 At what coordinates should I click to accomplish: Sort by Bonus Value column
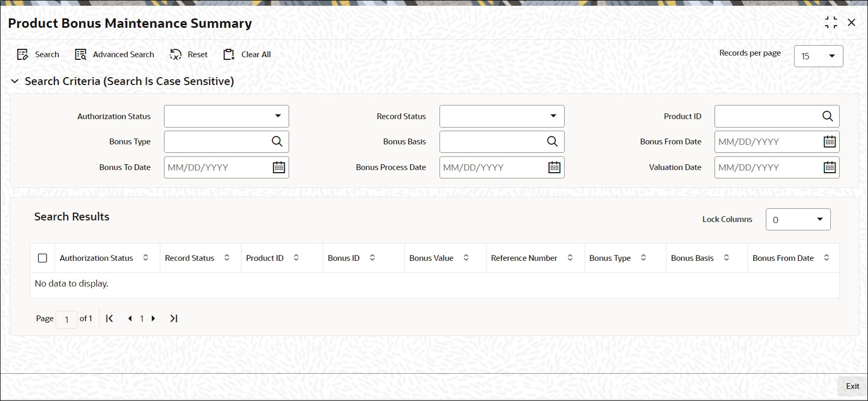tap(466, 258)
